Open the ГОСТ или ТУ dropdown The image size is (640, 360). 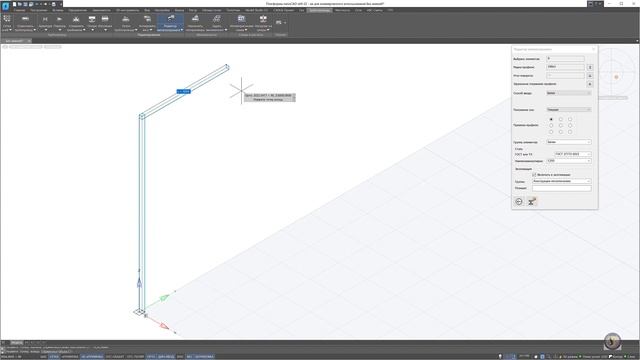[x=573, y=154]
